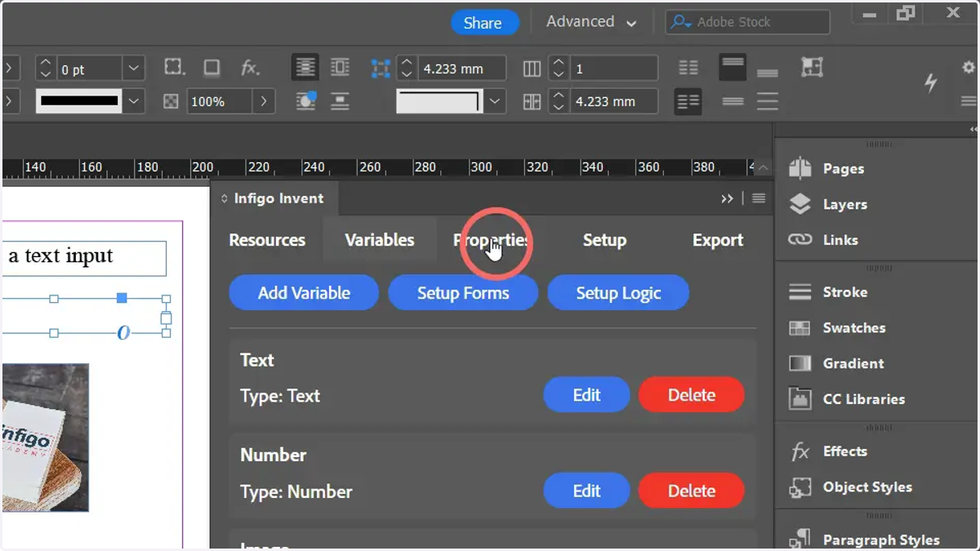Open the Infigo Invent panel menu icon
Image resolution: width=980 pixels, height=551 pixels.
coord(759,198)
